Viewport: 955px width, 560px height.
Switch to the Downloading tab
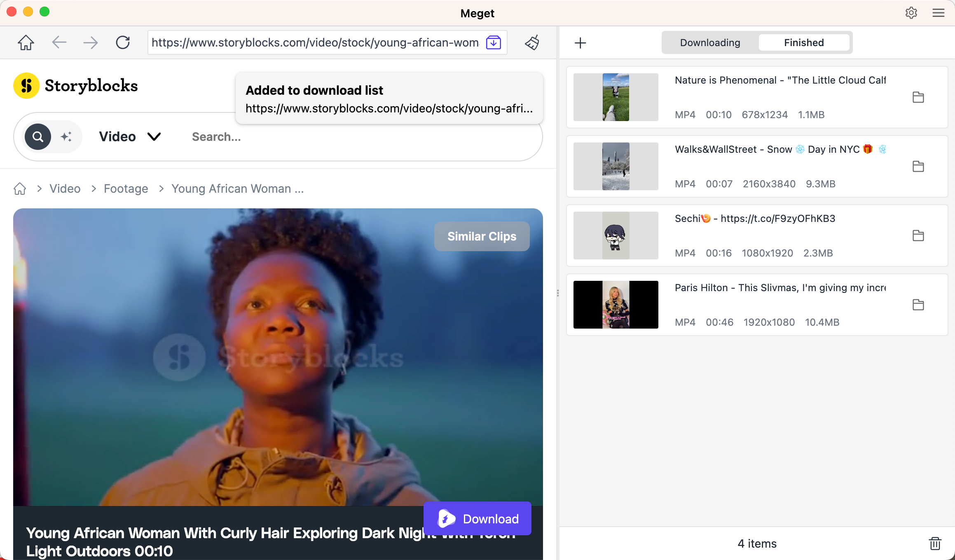point(710,42)
